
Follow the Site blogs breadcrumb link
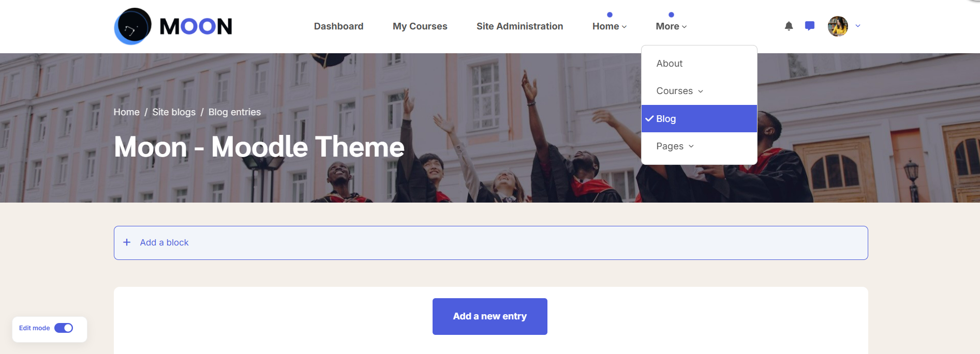click(174, 112)
